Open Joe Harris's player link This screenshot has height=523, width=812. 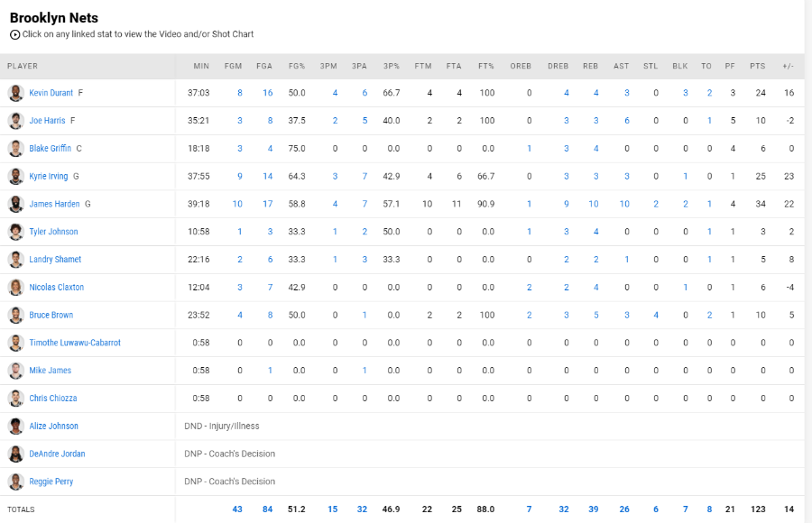pos(47,121)
